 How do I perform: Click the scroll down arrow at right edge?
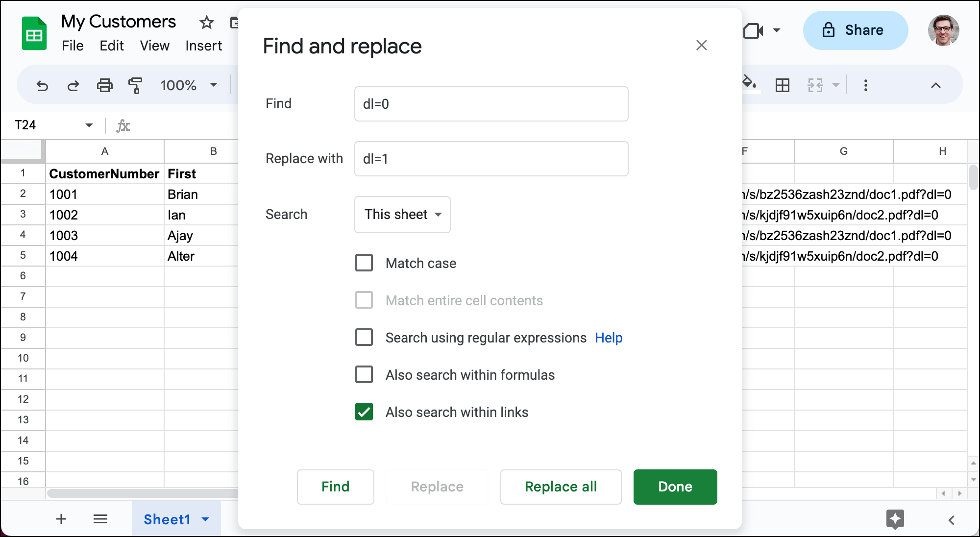[x=974, y=480]
